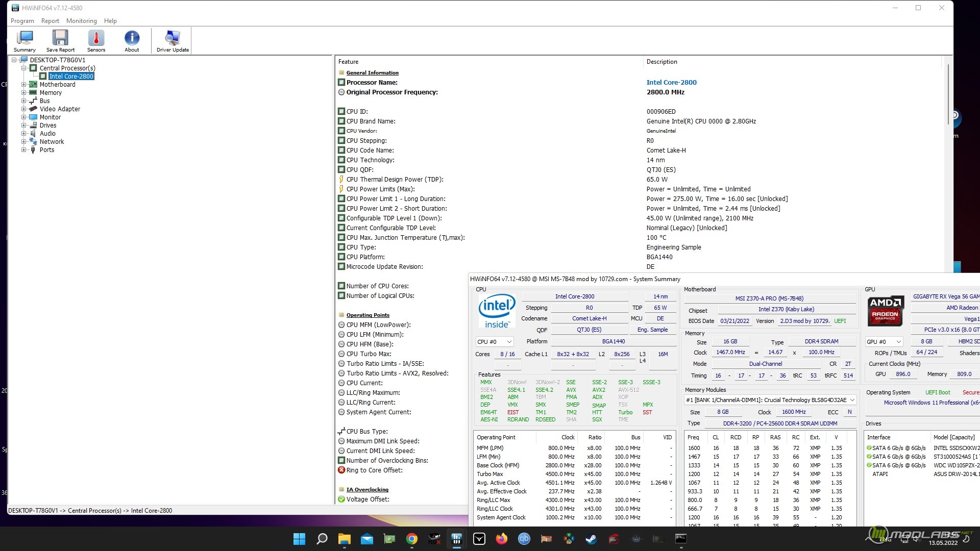Viewport: 980px width, 551px height.
Task: Open the About info icon
Action: [x=132, y=41]
